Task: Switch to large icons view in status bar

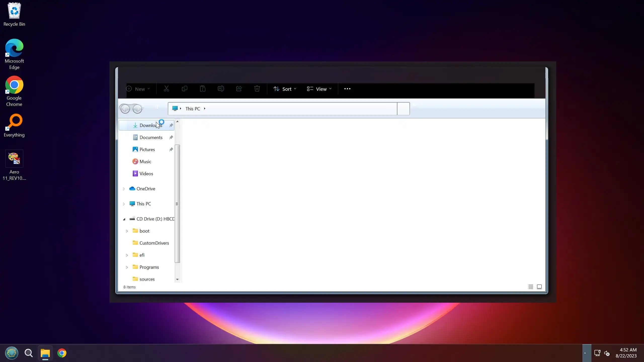Action: tap(539, 287)
